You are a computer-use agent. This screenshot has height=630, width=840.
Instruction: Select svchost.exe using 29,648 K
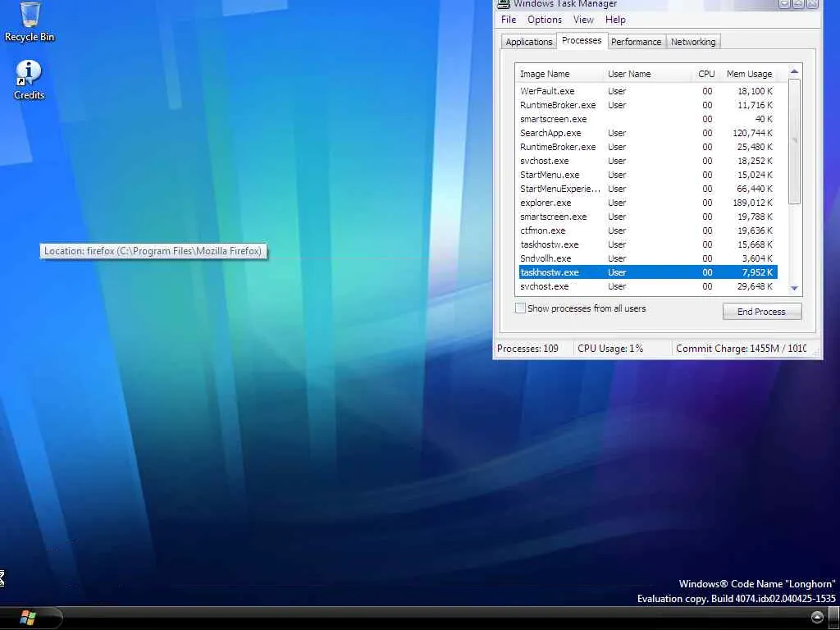click(x=648, y=286)
